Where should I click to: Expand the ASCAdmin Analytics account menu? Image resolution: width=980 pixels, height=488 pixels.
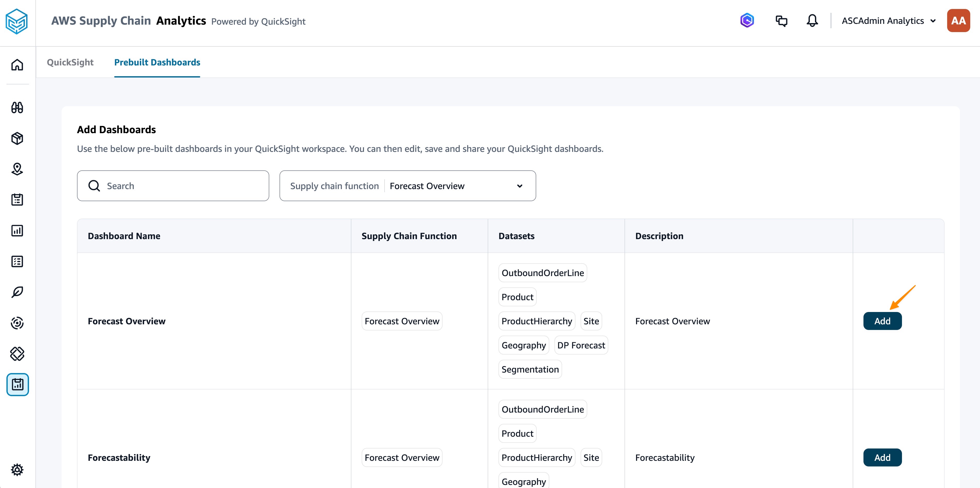point(888,21)
